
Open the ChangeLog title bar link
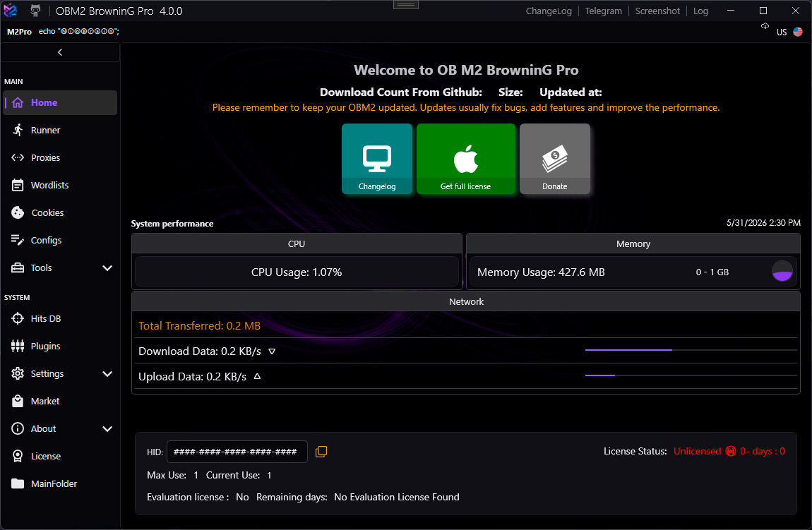[x=549, y=11]
